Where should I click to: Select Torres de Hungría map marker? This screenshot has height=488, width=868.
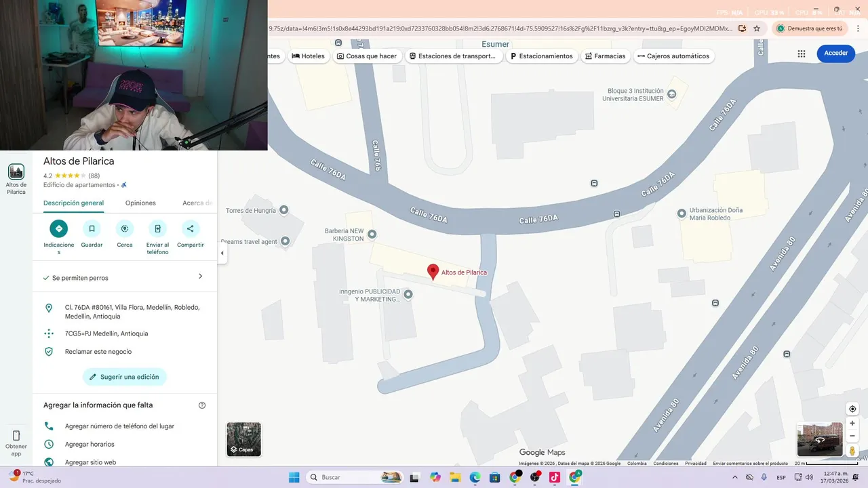(x=284, y=210)
